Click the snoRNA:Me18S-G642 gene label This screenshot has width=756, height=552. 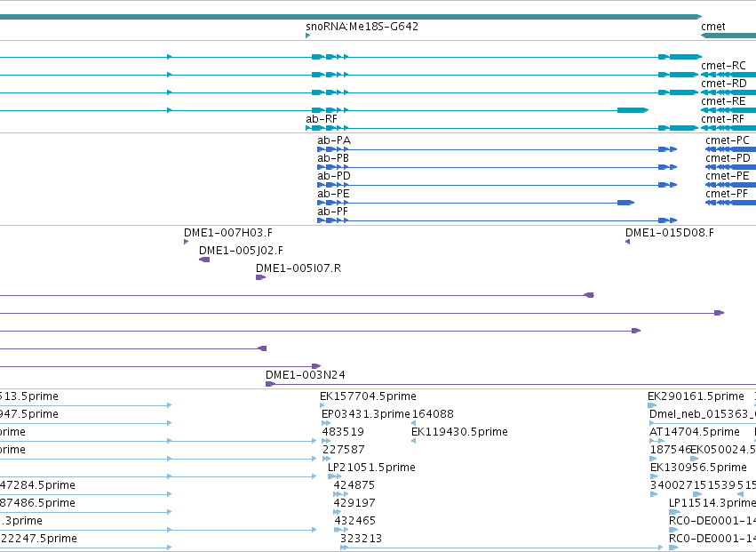click(x=362, y=27)
